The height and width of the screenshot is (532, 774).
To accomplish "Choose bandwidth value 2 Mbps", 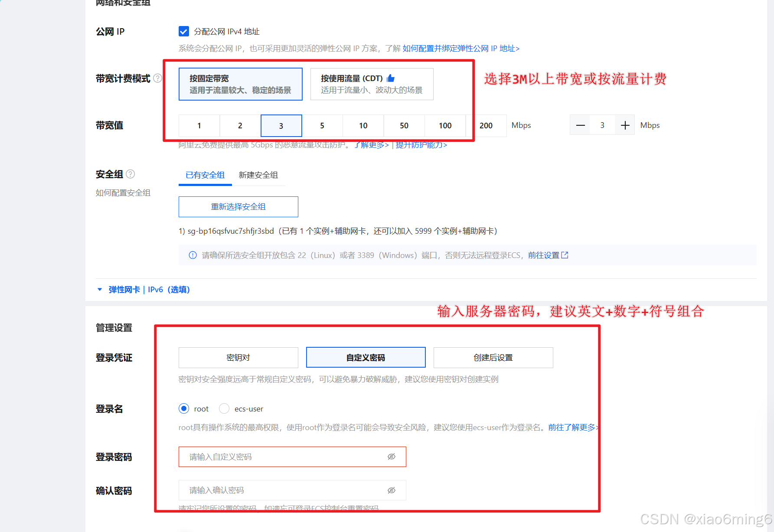I will tap(240, 126).
